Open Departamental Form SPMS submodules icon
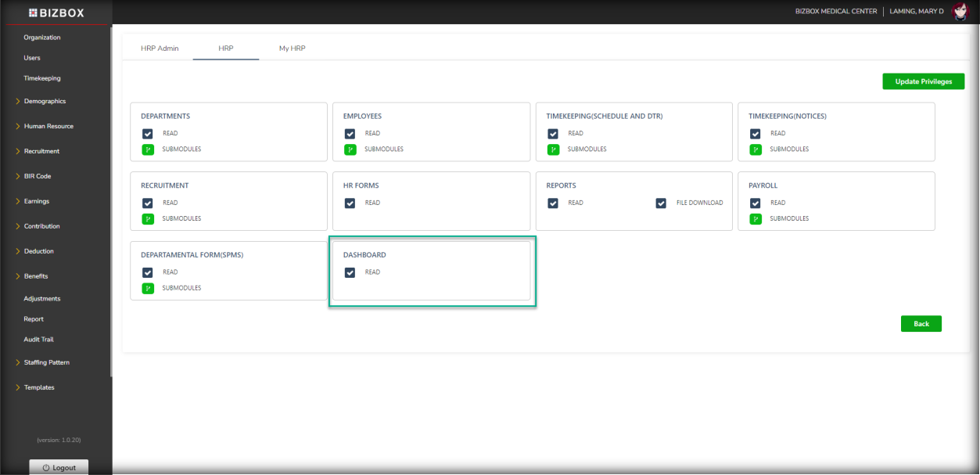The height and width of the screenshot is (475, 980). [147, 289]
